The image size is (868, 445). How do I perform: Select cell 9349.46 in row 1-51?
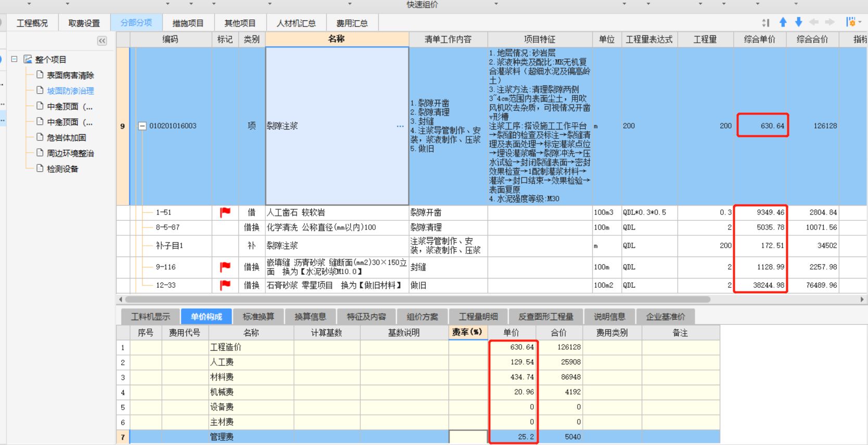(760, 212)
